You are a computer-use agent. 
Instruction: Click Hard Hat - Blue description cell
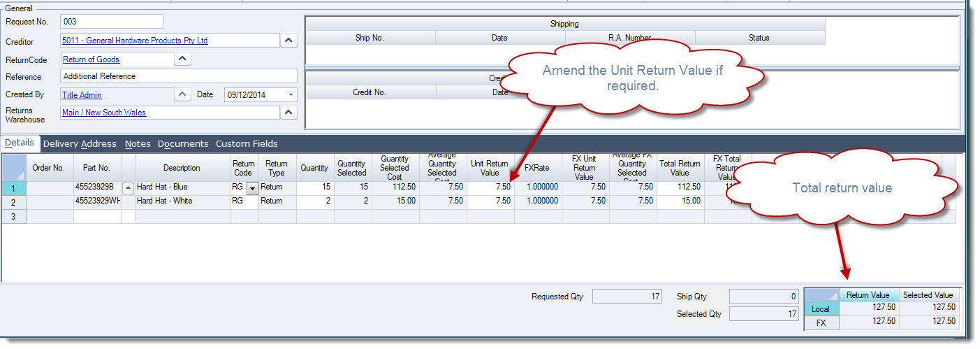click(182, 188)
